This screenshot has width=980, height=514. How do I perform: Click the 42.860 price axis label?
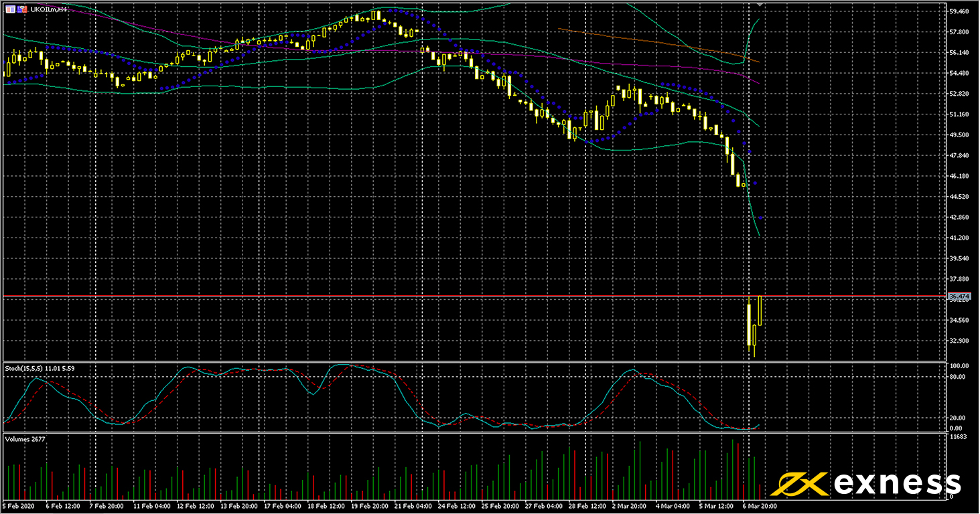coord(959,218)
